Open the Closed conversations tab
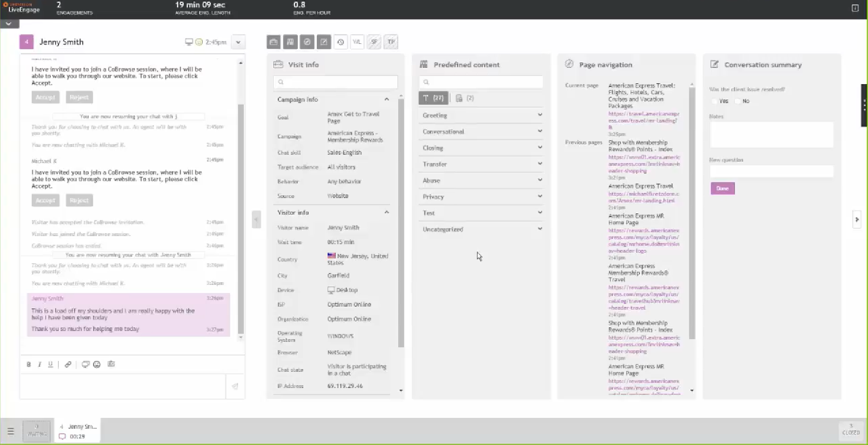This screenshot has height=445, width=868. [851, 430]
